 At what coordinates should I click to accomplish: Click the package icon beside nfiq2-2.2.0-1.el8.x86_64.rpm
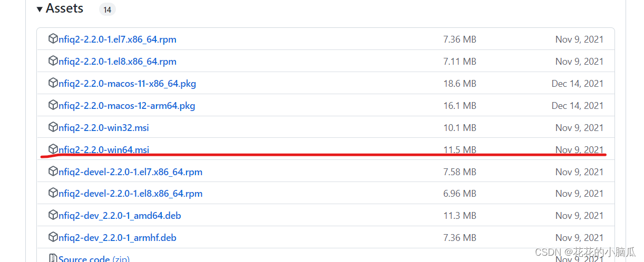(x=53, y=61)
